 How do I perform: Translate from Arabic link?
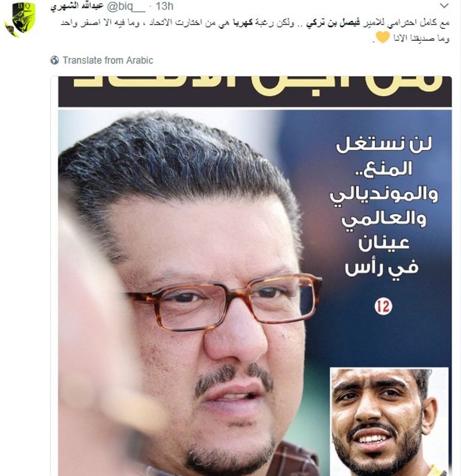pyautogui.click(x=107, y=60)
